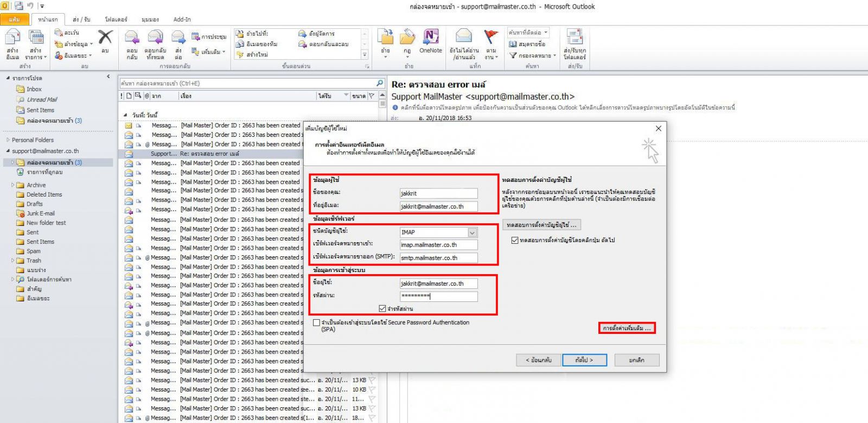
Task: Open the Junk (อีเมลขยะ) dropdown
Action: [73, 55]
